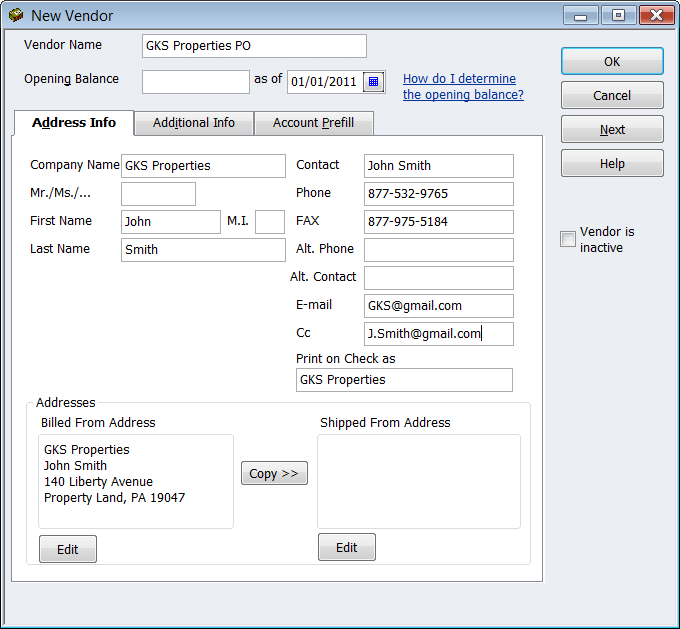Viewport: 680px width, 629px height.
Task: Click into the Vendor Name field
Action: pyautogui.click(x=254, y=46)
